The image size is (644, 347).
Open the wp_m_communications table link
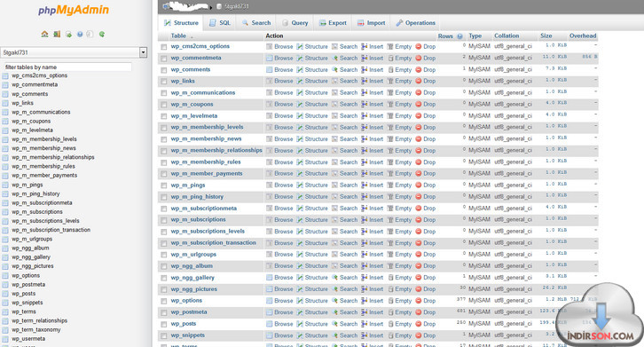203,92
